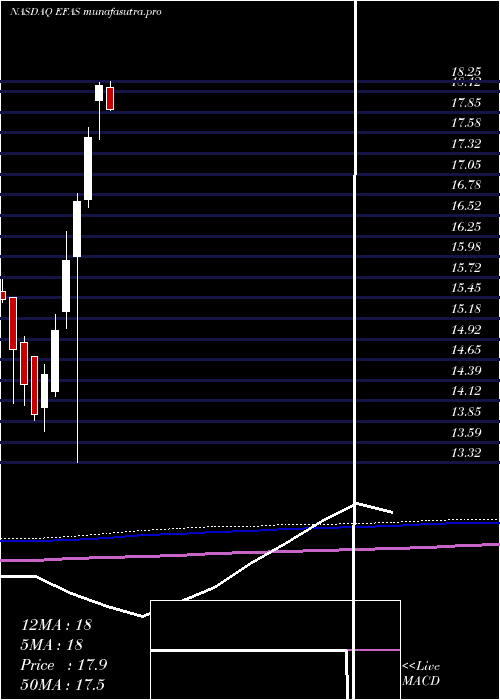Click the 14.12 price axis label
This screenshot has width=500, height=700.
[x=466, y=392]
